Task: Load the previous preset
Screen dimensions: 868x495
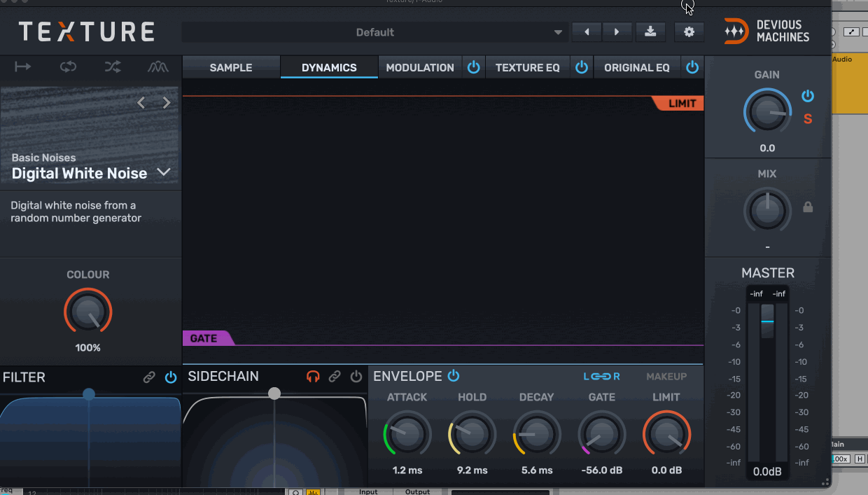Action: 587,32
